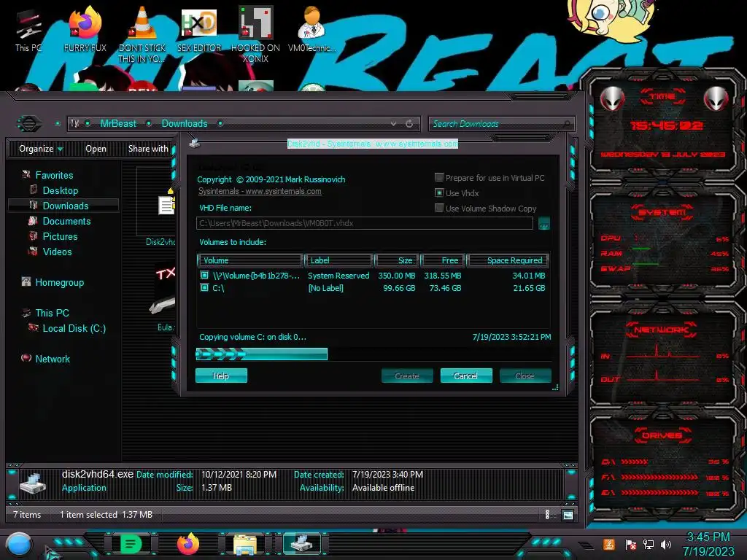Viewport: 747px width, 560px height.
Task: Click the Explorer back navigation hexagon button
Action: click(29, 124)
